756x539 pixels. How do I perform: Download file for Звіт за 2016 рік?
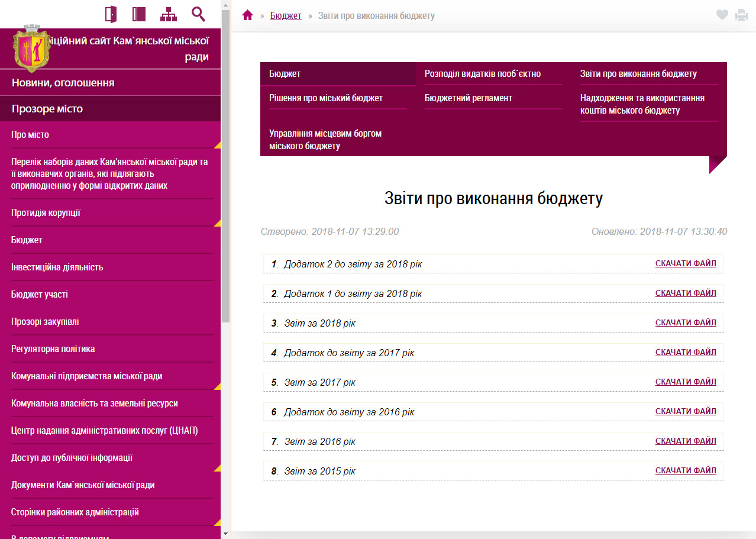pos(686,441)
